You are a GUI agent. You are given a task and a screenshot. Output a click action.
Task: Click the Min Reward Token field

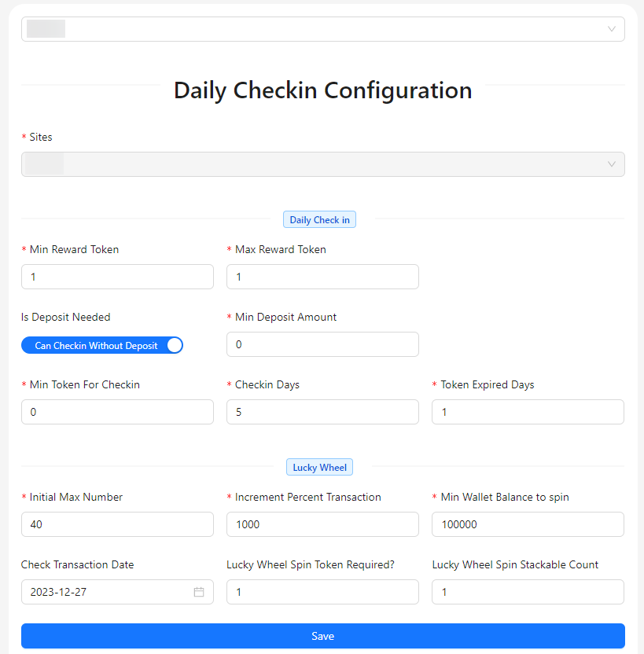pos(117,277)
